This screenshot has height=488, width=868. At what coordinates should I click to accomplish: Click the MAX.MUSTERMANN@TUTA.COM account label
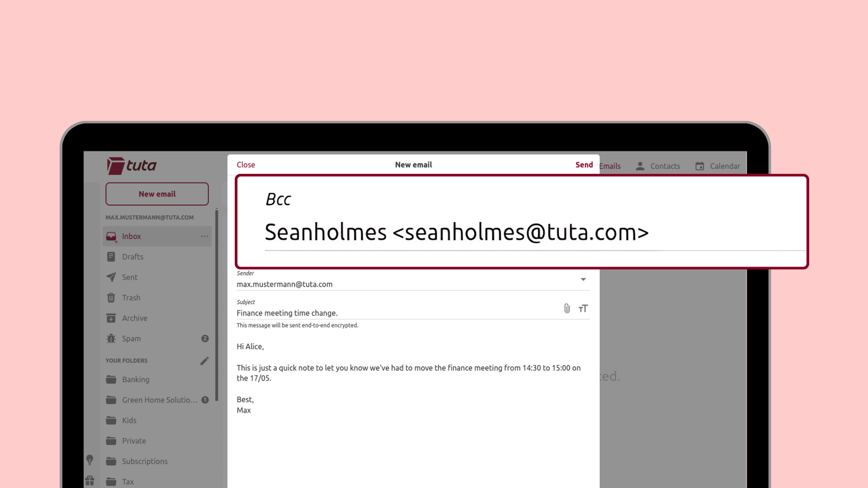(149, 217)
